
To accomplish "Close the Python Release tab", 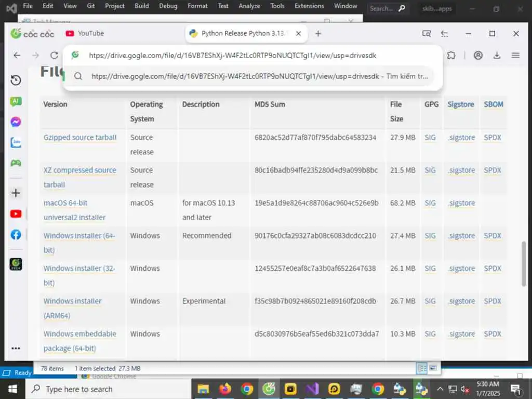I will (x=298, y=34).
